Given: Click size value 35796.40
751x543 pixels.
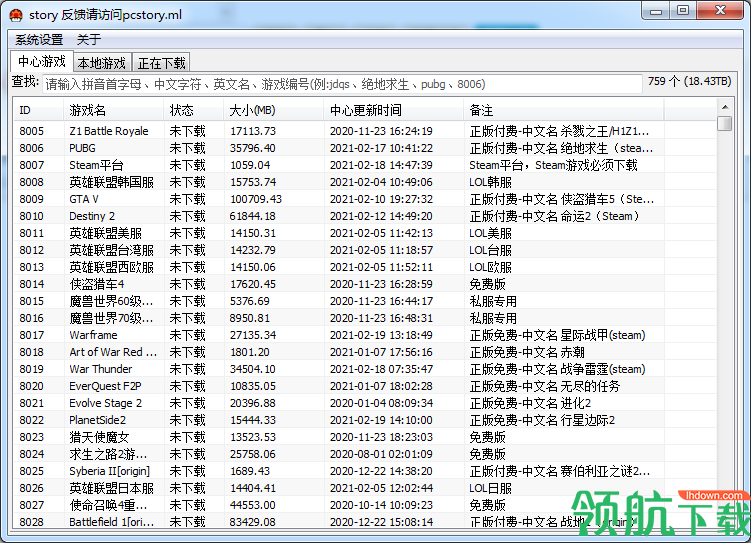Looking at the screenshot, I should 253,148.
